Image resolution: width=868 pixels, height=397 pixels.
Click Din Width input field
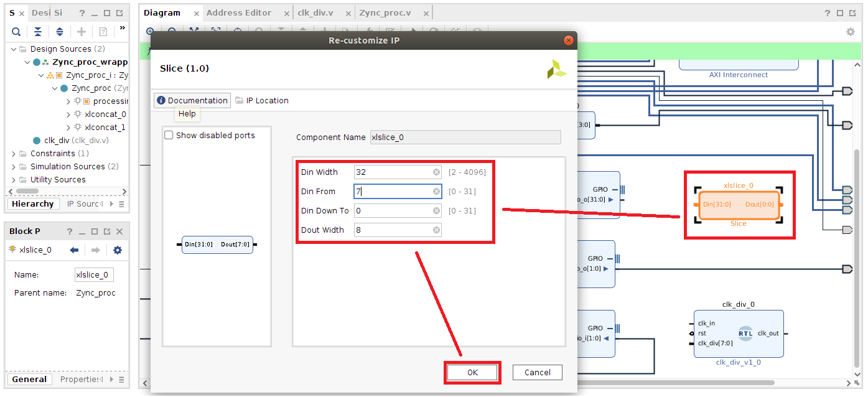(398, 172)
